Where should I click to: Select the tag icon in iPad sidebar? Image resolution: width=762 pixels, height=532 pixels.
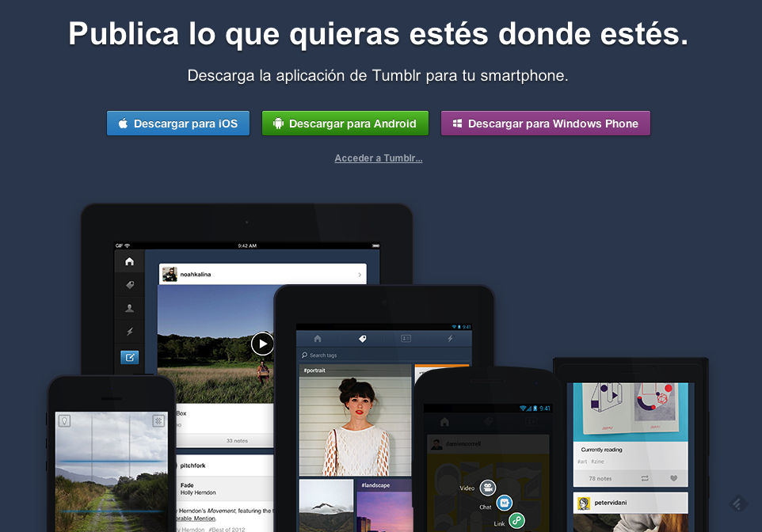pos(129,285)
